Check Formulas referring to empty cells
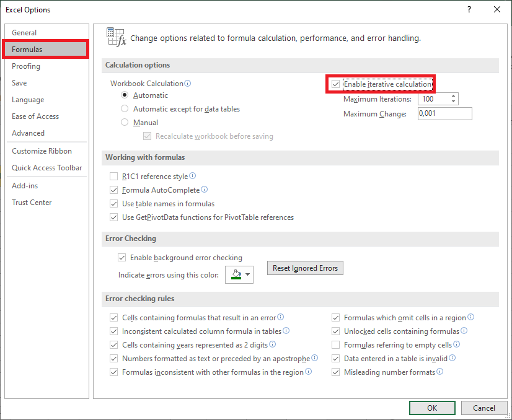512x420 pixels. click(336, 345)
